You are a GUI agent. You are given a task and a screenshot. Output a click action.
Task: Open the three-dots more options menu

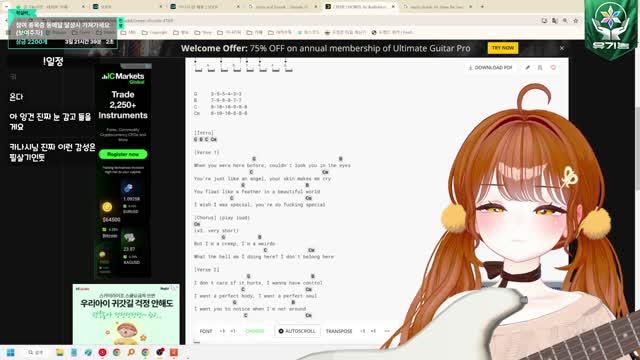387,331
